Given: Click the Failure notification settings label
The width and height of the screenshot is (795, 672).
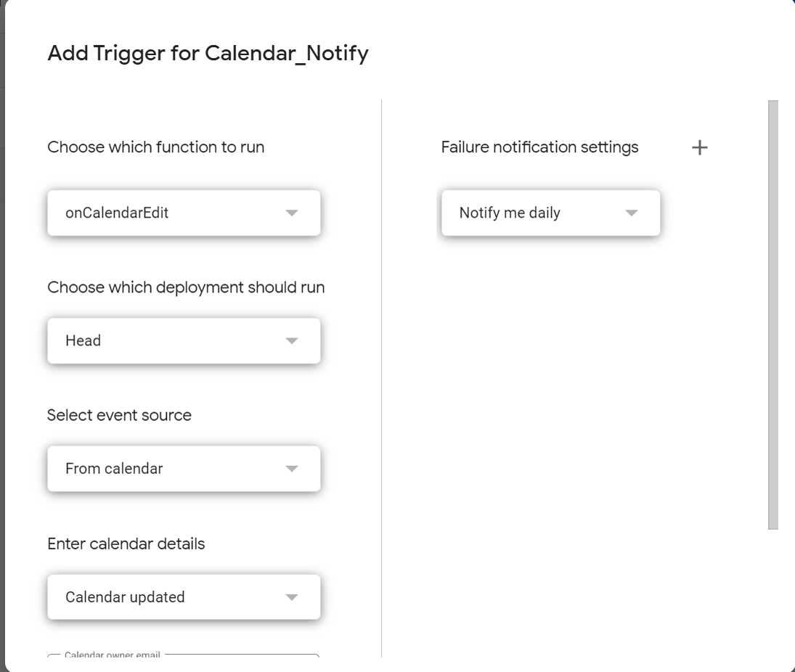Looking at the screenshot, I should pos(539,147).
